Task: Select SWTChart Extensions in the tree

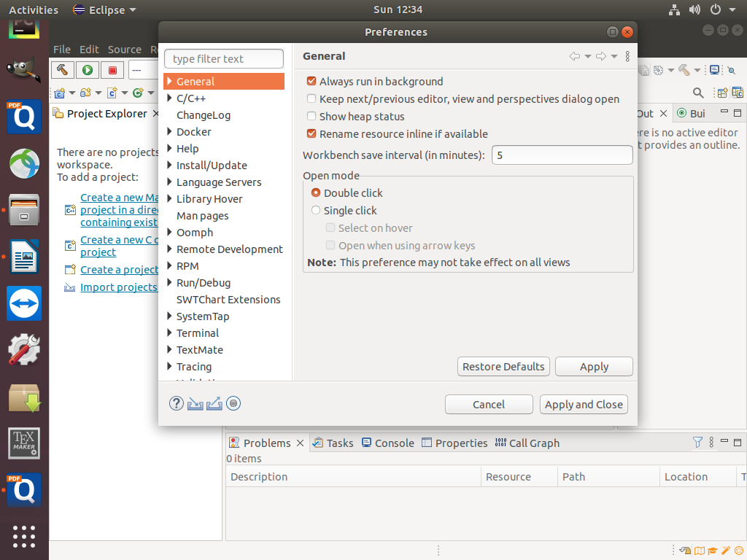Action: 228,300
